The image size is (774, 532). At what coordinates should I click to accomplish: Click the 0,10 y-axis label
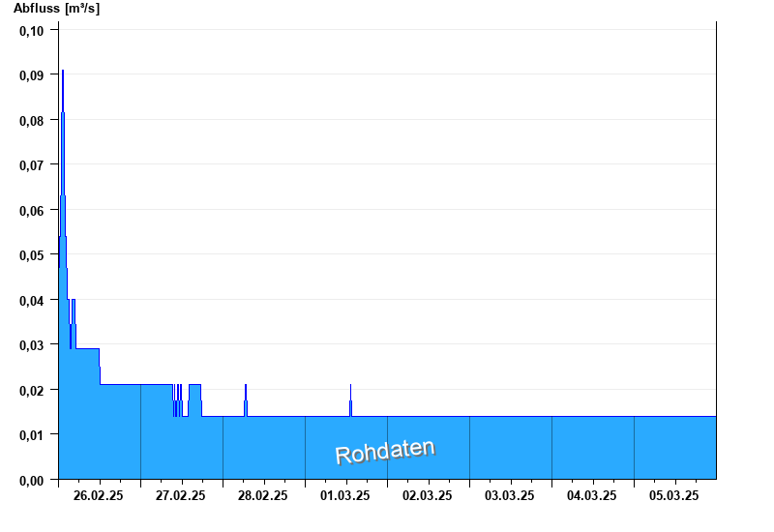[32, 31]
